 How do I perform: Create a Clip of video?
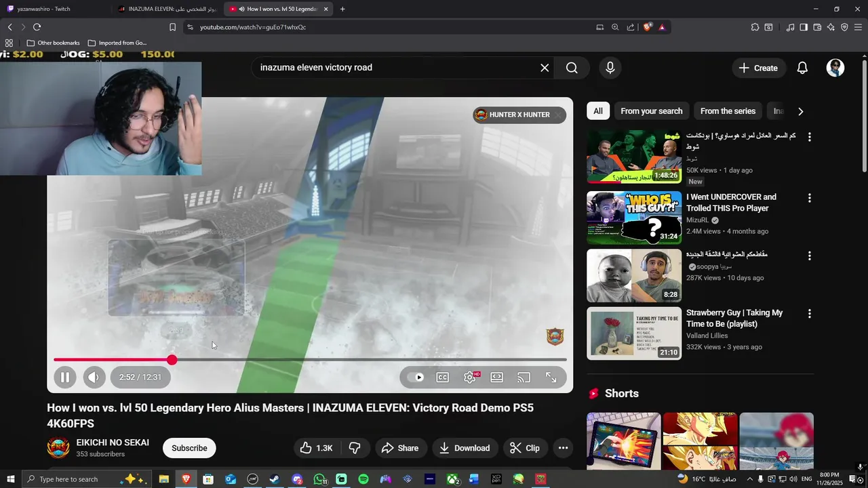click(525, 448)
